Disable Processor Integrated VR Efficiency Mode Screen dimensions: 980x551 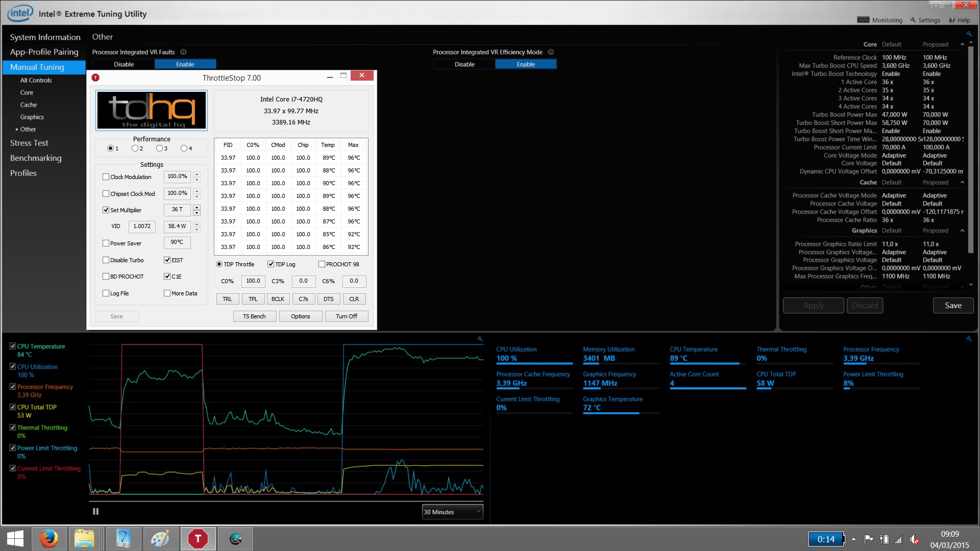coord(464,64)
